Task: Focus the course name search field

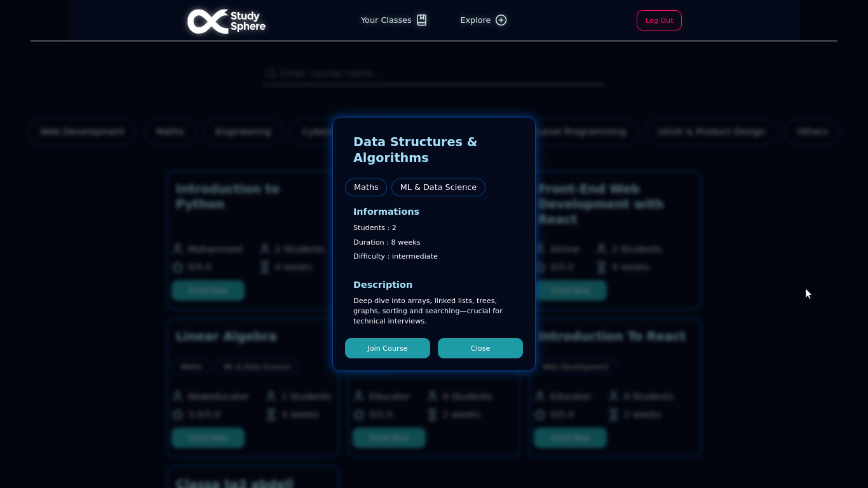Action: coord(438,74)
